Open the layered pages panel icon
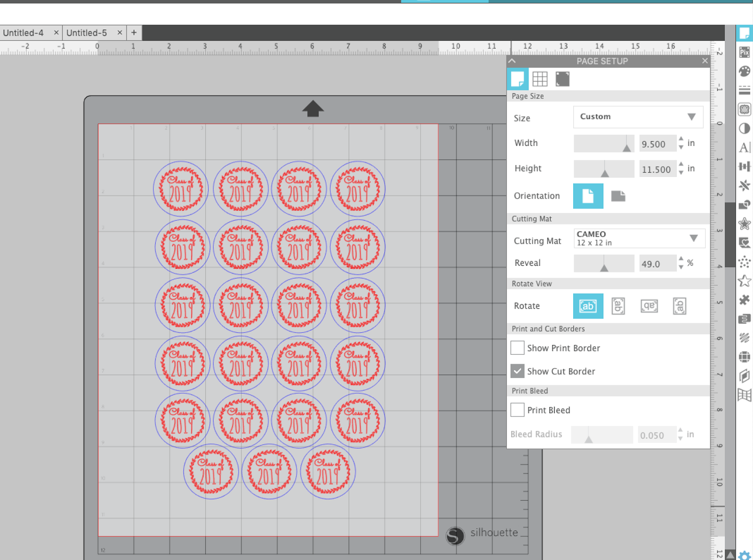The width and height of the screenshot is (753, 560). coord(745,376)
